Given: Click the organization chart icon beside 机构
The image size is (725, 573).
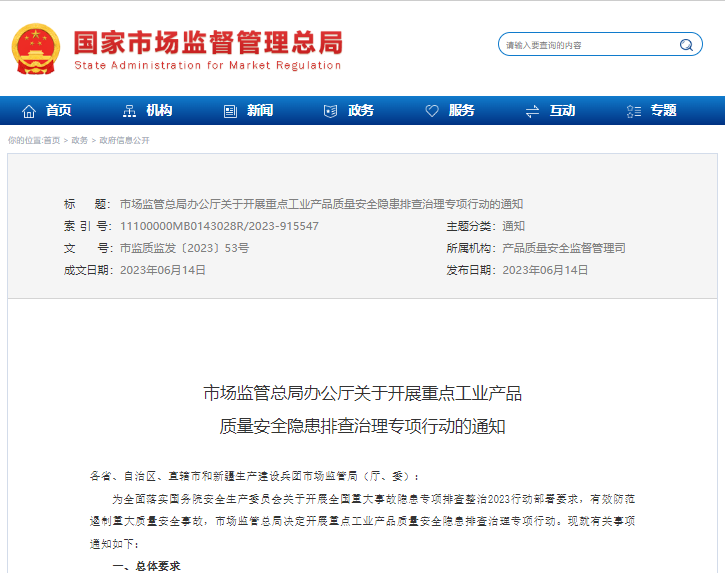Looking at the screenshot, I should point(129,111).
